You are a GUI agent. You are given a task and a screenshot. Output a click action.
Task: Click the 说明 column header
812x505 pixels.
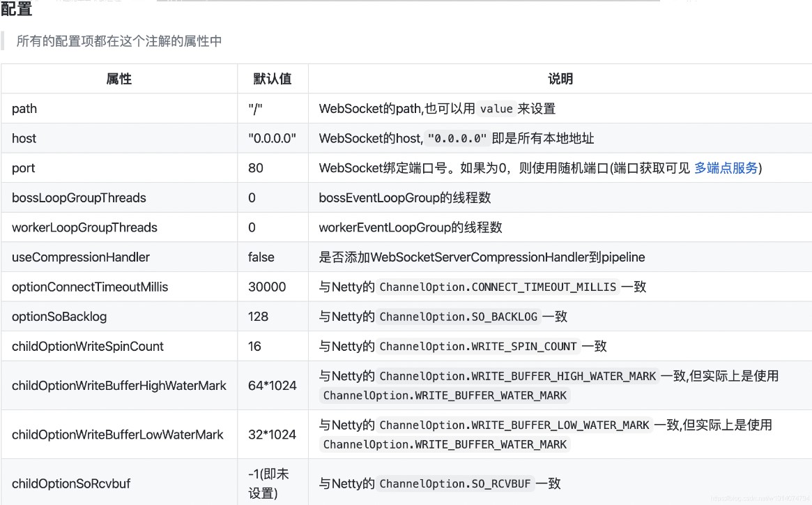tap(560, 79)
